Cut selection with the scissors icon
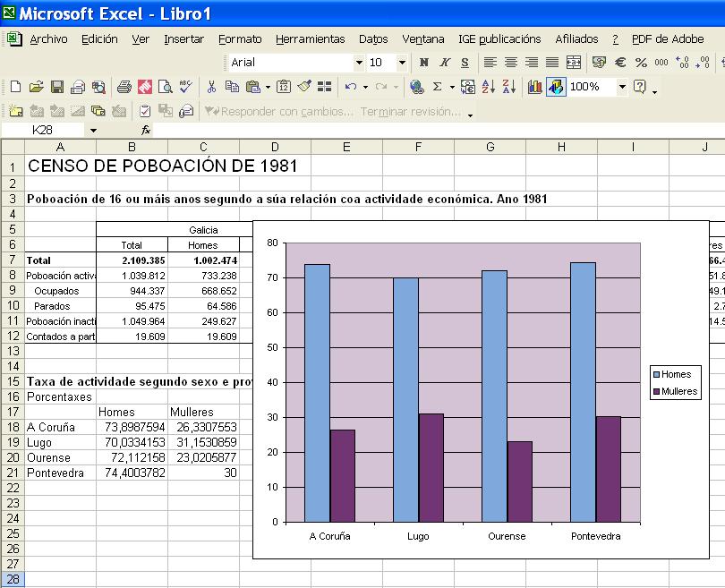Viewport: 725px width, 588px height. click(211, 87)
